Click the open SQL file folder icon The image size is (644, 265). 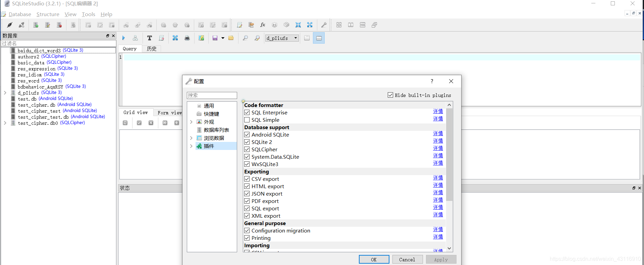[231, 38]
